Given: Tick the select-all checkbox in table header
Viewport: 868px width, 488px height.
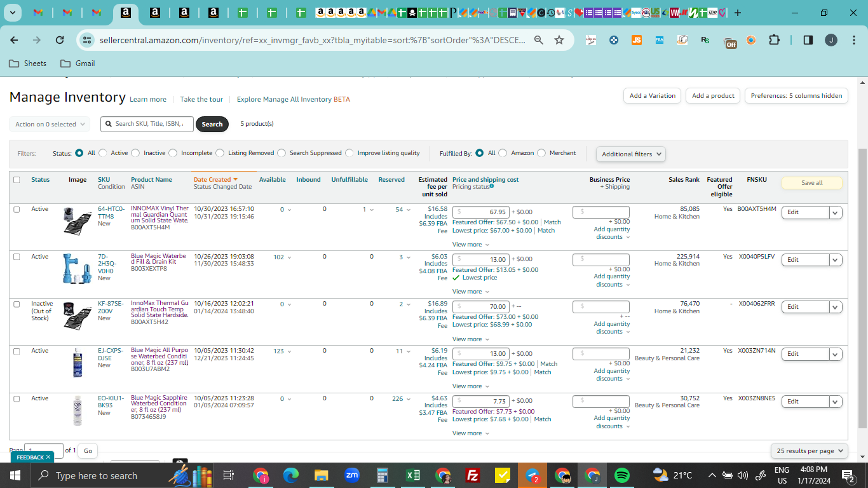Looking at the screenshot, I should pyautogui.click(x=17, y=180).
